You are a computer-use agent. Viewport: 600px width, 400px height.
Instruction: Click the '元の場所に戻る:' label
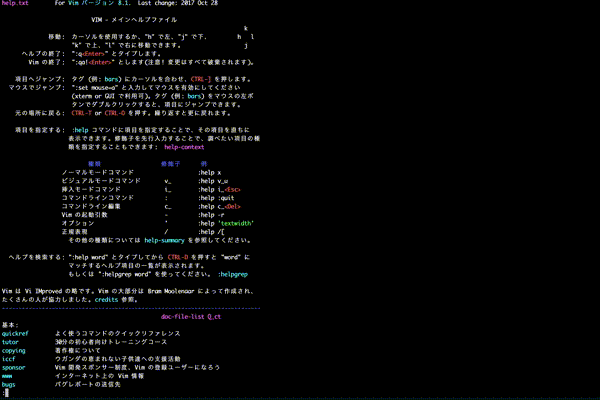tap(40, 113)
